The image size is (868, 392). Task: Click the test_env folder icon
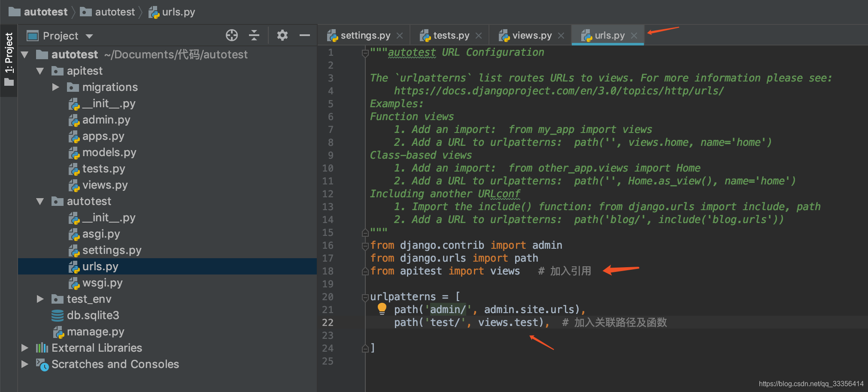click(58, 299)
